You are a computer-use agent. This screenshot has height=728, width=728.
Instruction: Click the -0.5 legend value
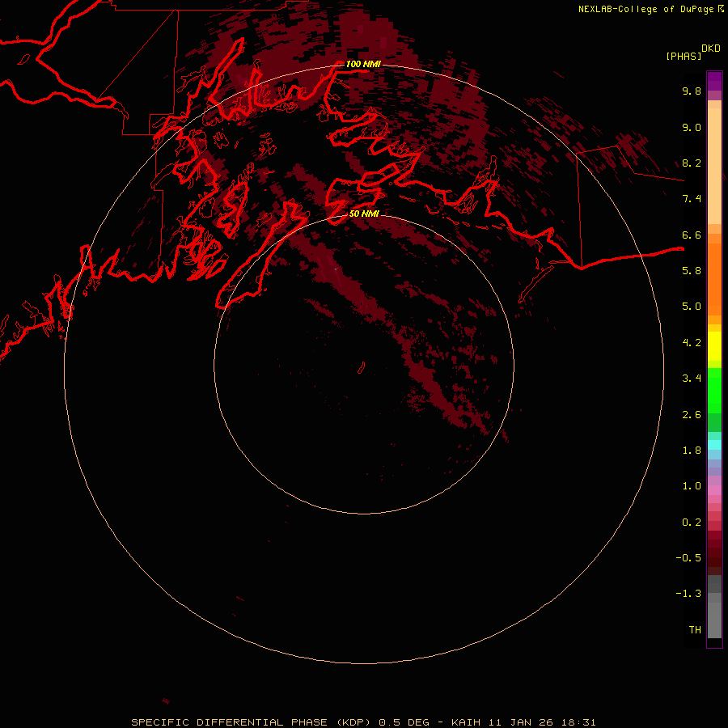(x=688, y=558)
